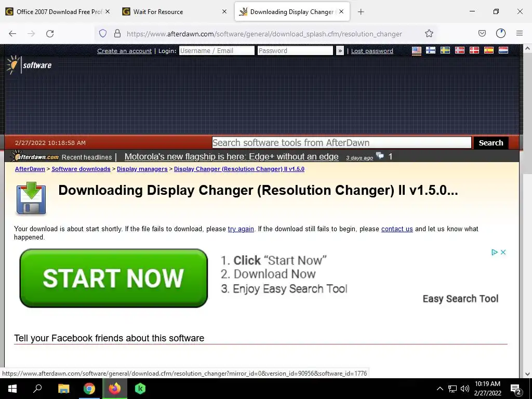Close the Downloading Display Changer tab
Image resolution: width=532 pixels, height=399 pixels.
[341, 11]
